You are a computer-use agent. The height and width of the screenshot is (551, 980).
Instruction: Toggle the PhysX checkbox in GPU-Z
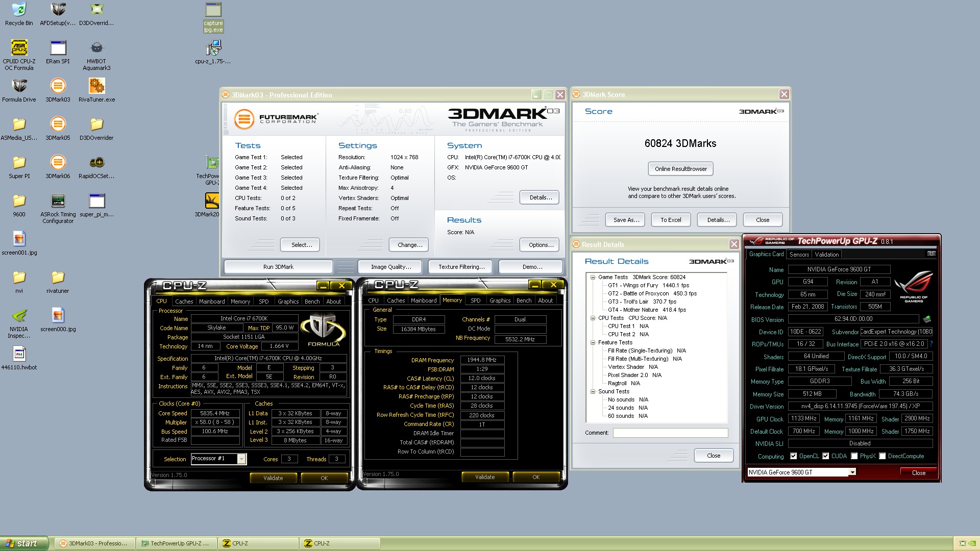[x=854, y=456]
